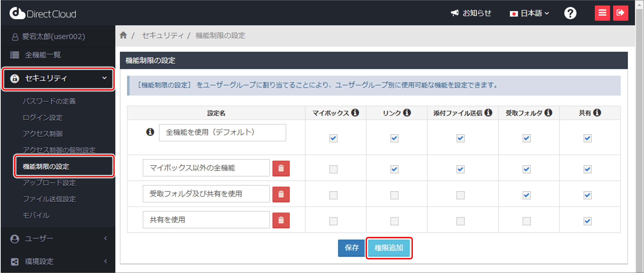Enable マイボックス for マイボックス以外の全機能

[x=333, y=169]
